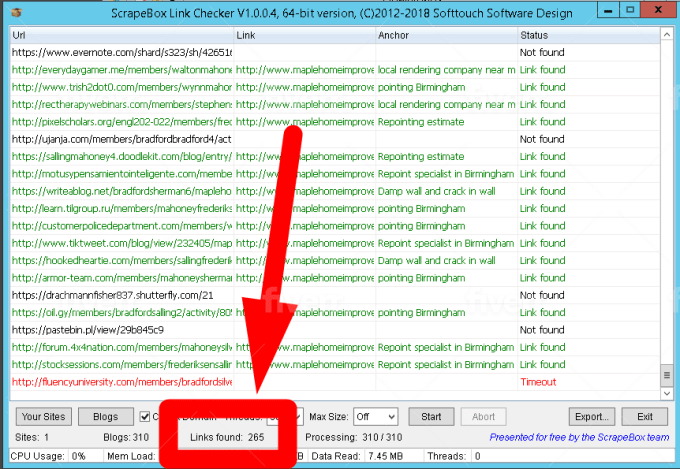Image resolution: width=680 pixels, height=469 pixels.
Task: Select the pastebin.pl URL row
Action: click(x=335, y=330)
